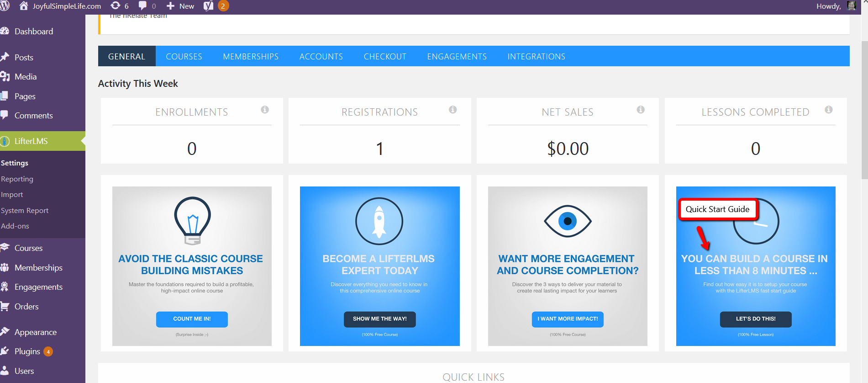Click the Media icon in sidebar
Screen dimensions: 868x383
5,76
